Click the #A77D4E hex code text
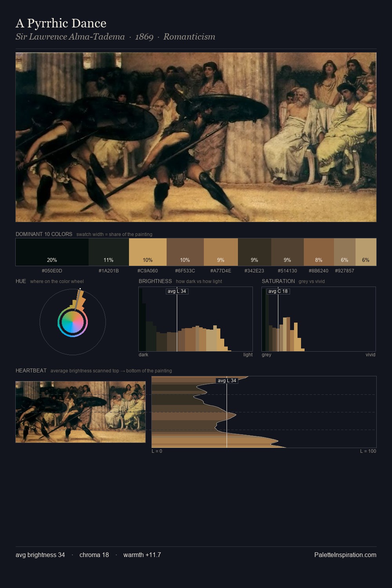Screen dimensions: 392x588 [x=221, y=271]
